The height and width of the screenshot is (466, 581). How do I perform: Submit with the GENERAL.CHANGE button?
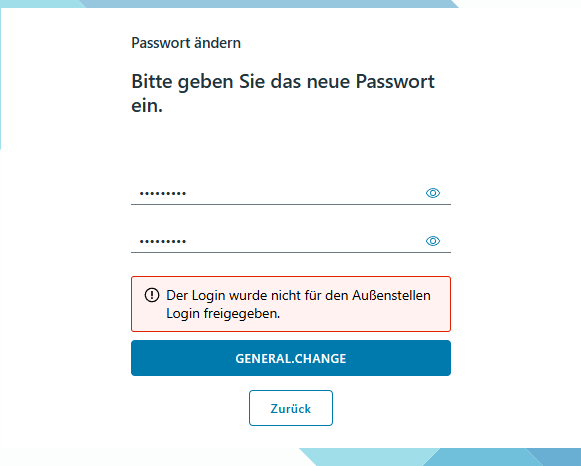coord(291,358)
